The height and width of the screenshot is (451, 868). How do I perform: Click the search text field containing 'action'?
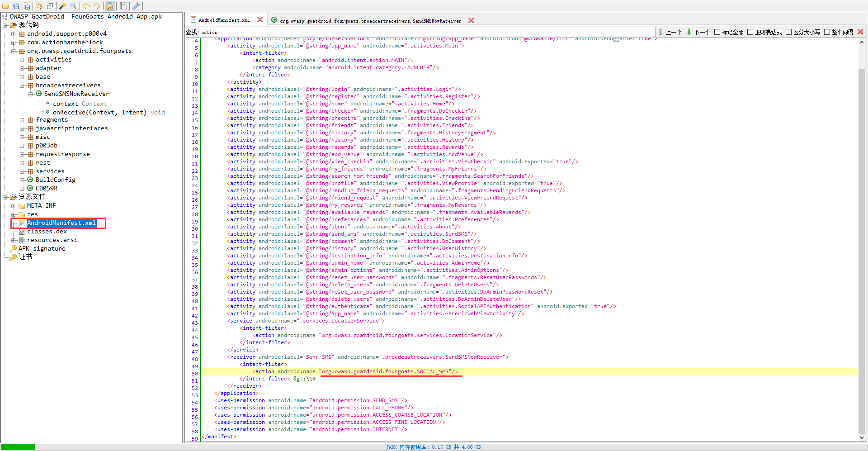[427, 32]
